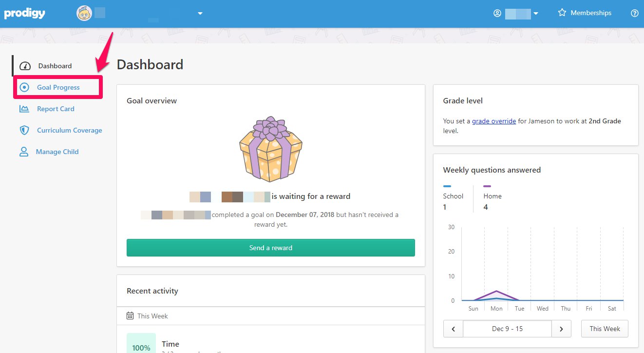The image size is (644, 353).
Task: Click the Weekly questions answered heading
Action: [x=492, y=170]
